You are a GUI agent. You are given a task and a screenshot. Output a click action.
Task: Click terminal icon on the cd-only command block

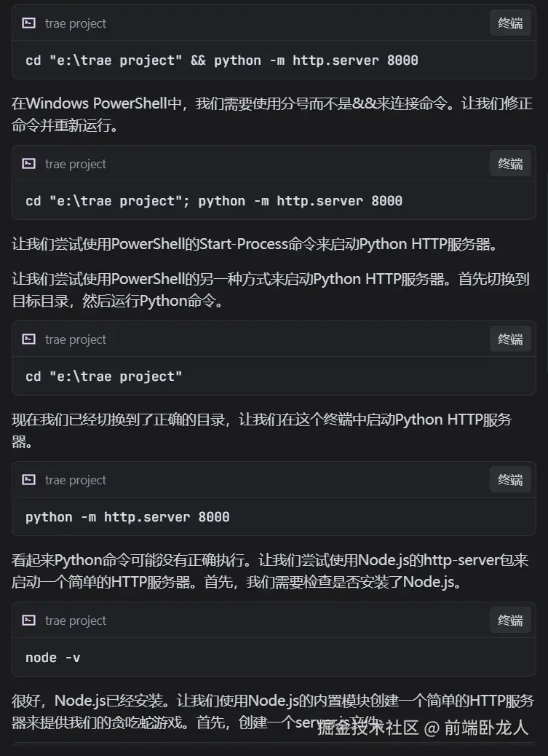[29, 339]
